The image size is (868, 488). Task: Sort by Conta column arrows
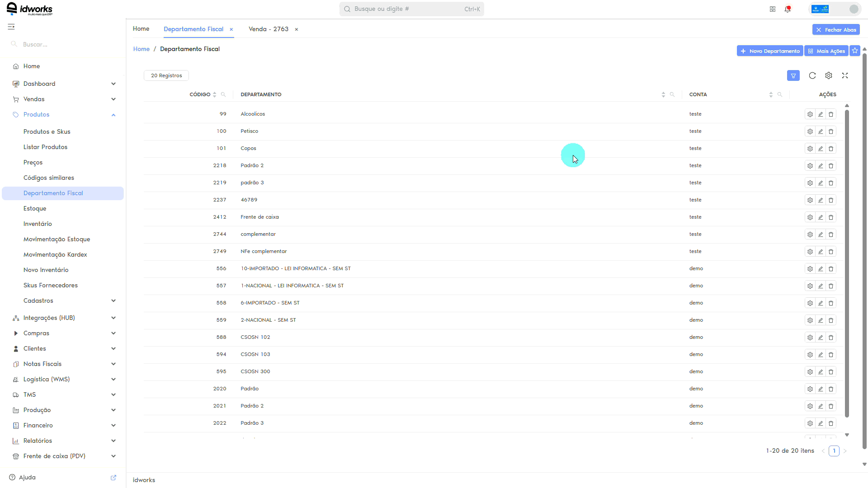click(771, 95)
